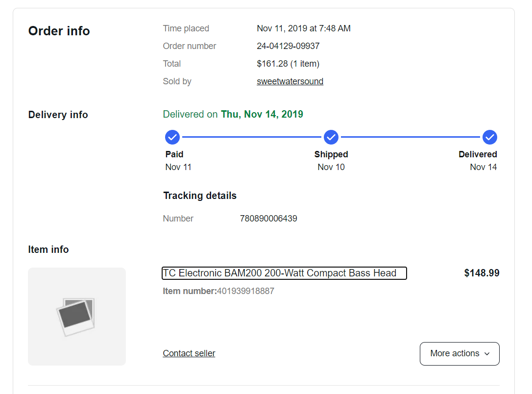Click the Contact seller link
Viewport: 532px width, 394px height.
(x=189, y=353)
